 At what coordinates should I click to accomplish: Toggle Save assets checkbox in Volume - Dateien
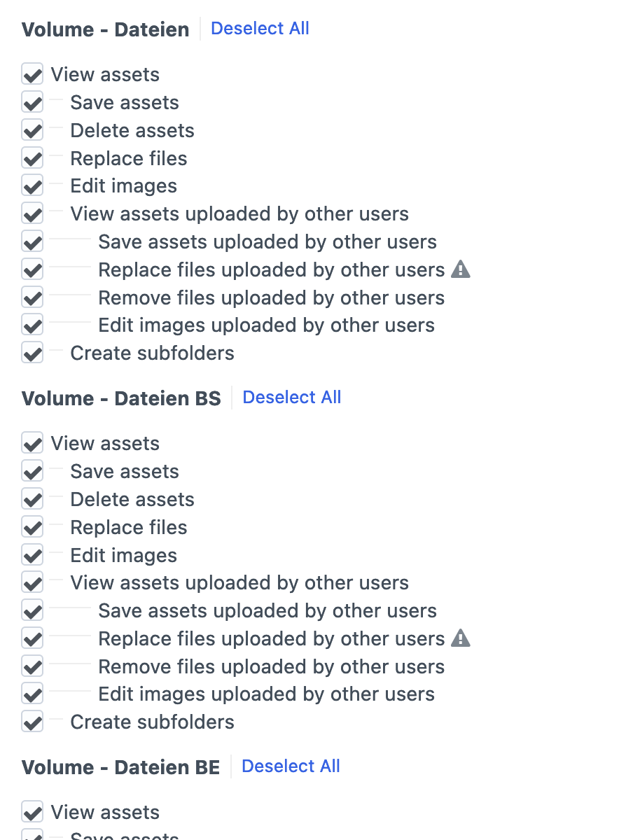coord(32,101)
